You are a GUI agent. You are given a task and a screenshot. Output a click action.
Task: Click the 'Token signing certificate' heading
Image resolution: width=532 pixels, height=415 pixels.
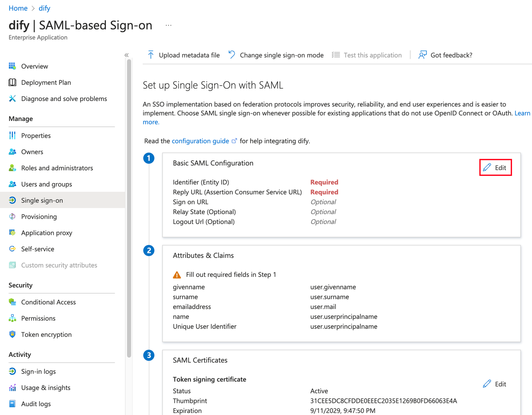coord(209,379)
